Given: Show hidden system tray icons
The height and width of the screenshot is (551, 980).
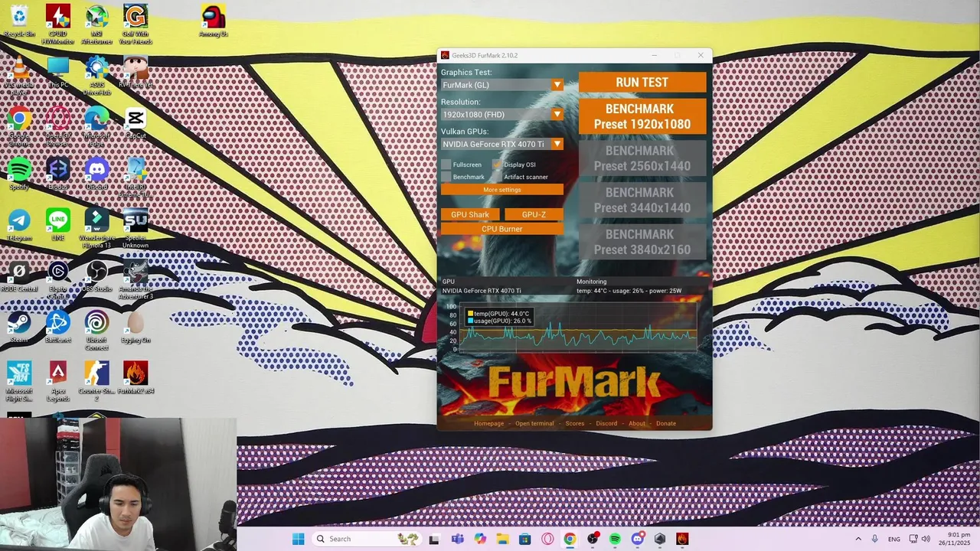Looking at the screenshot, I should [x=857, y=539].
